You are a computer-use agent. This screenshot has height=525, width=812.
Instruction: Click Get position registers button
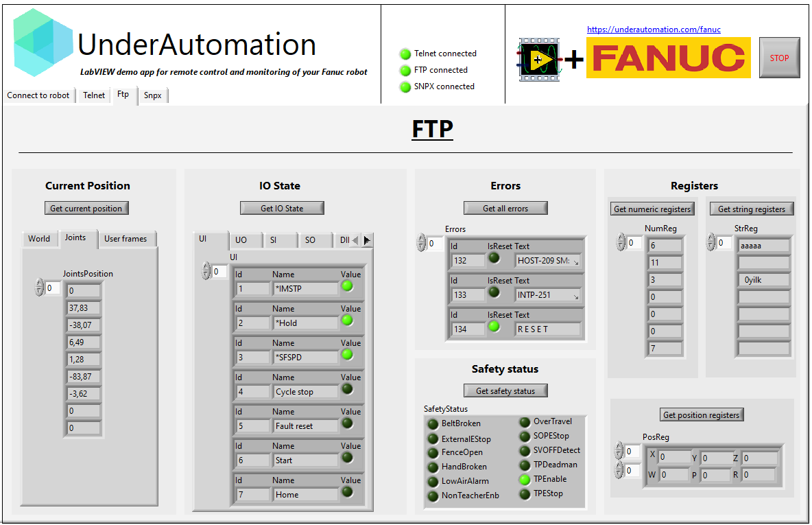[x=702, y=415]
